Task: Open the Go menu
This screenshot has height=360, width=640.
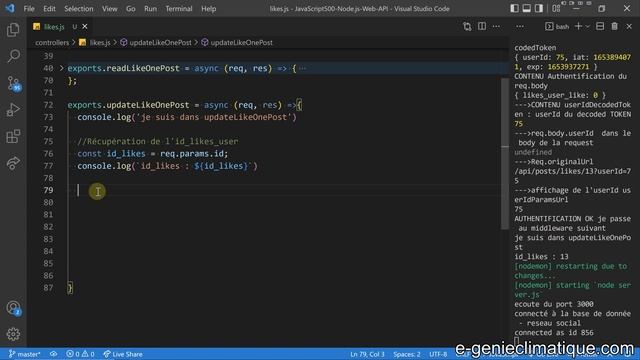Action: [x=131, y=9]
